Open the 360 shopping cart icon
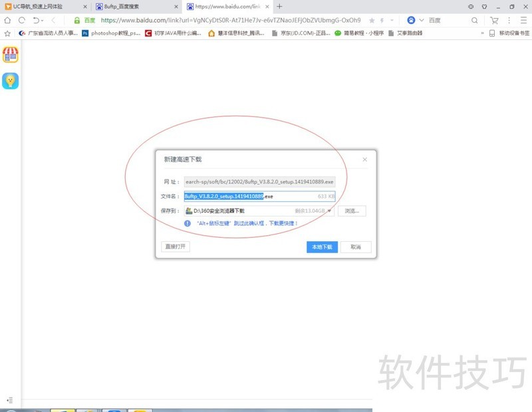532x412 pixels. point(493,20)
